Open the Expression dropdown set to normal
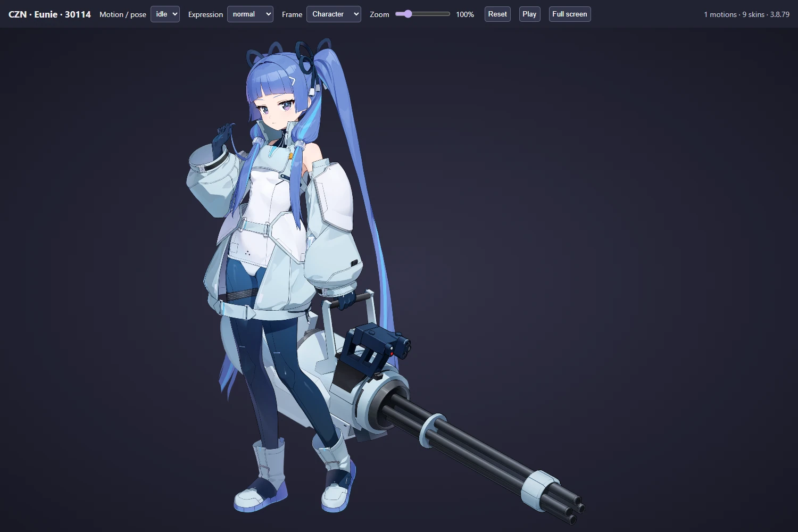Image resolution: width=798 pixels, height=532 pixels. click(x=250, y=14)
